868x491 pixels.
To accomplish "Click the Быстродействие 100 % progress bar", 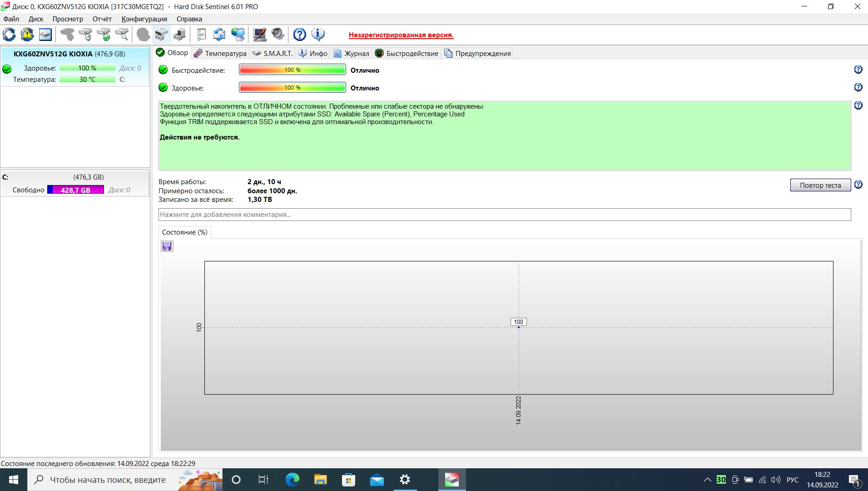I will click(x=293, y=70).
